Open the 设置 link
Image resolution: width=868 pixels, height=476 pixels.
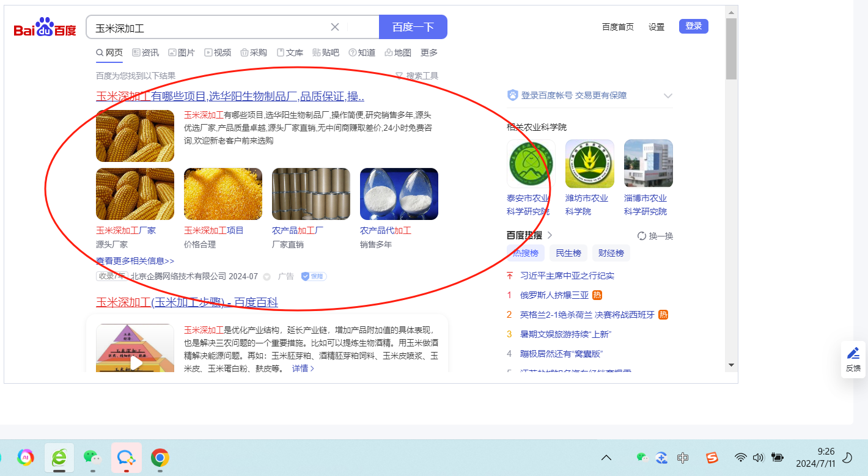tap(657, 27)
